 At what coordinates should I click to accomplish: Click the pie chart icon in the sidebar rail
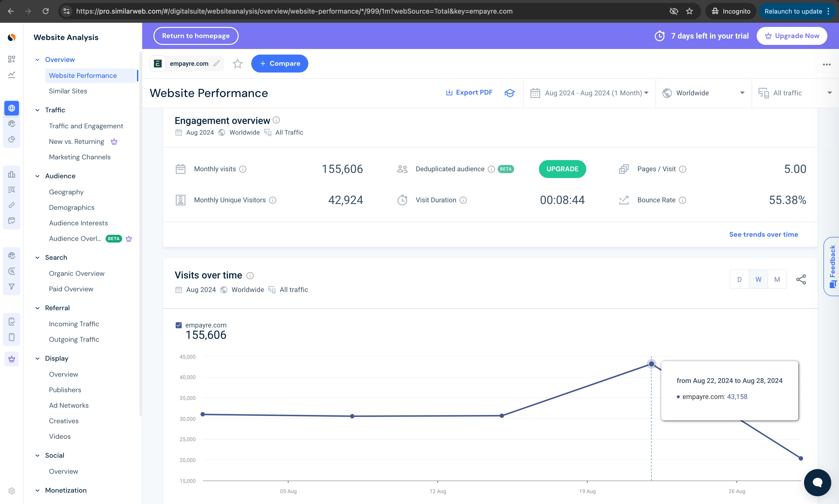point(12,139)
